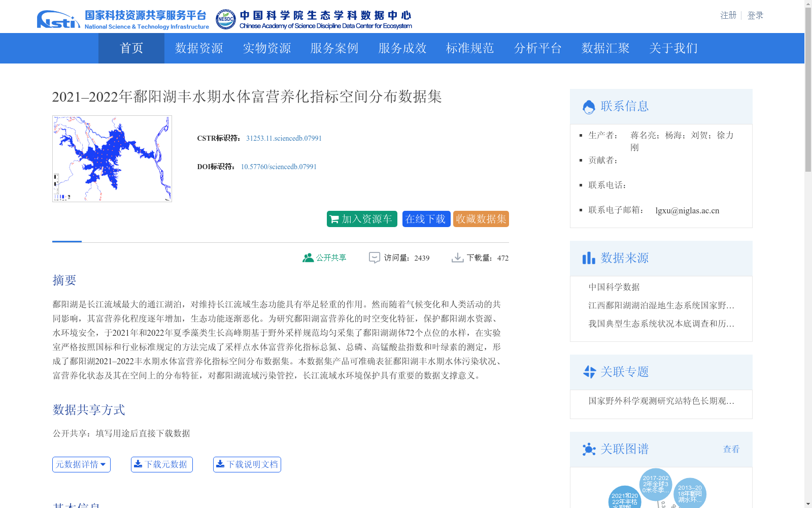Viewport: 812px width, 508px height.
Task: Expand the 元数据详情 dropdown
Action: 81,464
